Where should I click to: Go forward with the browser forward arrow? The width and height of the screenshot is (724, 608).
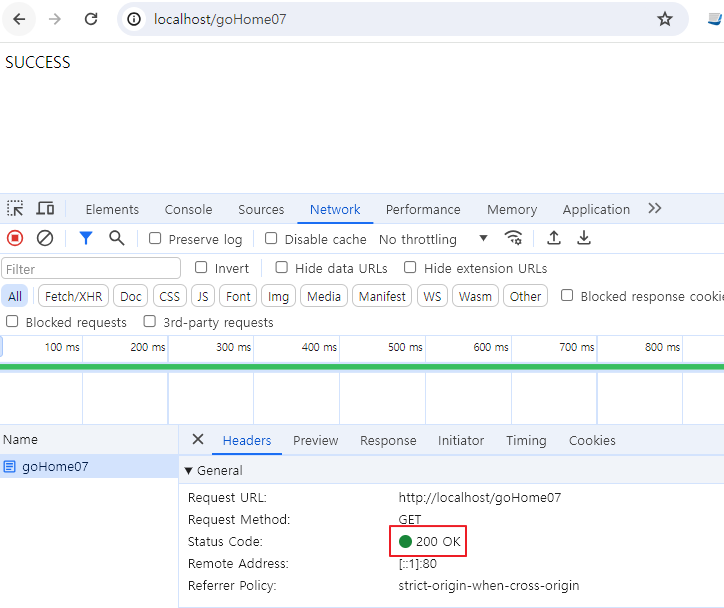[55, 19]
